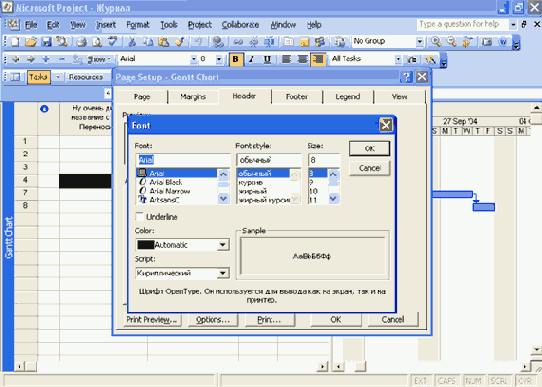Switch to the Footer tab
542x387 pixels.
(x=297, y=97)
